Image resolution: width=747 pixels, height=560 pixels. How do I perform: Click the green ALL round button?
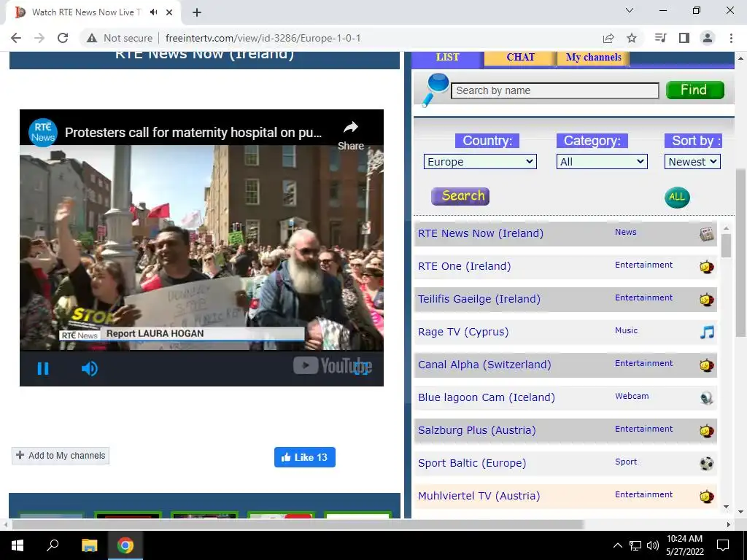[677, 197]
